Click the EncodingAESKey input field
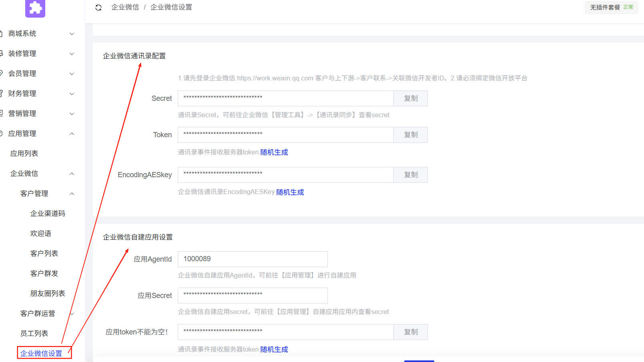Image resolution: width=644 pixels, height=362 pixels. pos(285,175)
